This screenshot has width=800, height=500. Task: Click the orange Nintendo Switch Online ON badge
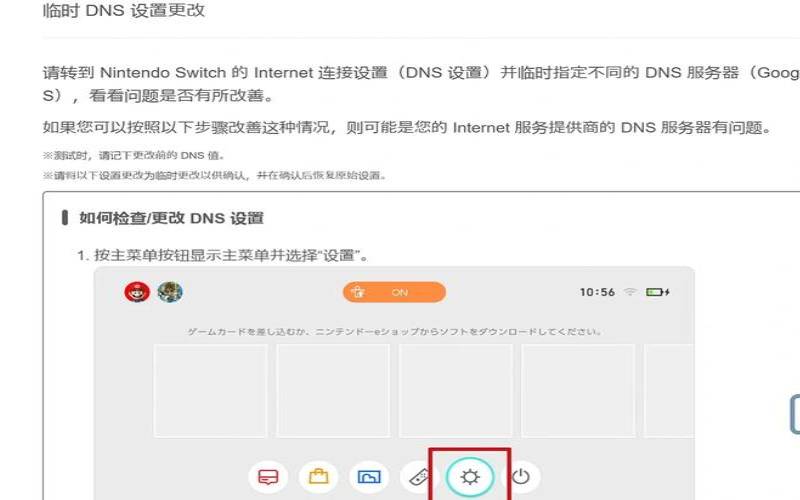(x=394, y=292)
